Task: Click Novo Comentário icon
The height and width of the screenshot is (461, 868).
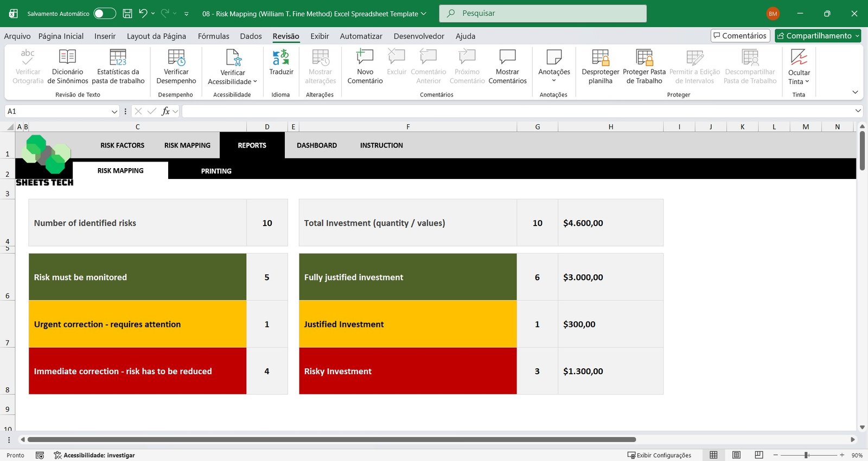Action: pyautogui.click(x=365, y=57)
